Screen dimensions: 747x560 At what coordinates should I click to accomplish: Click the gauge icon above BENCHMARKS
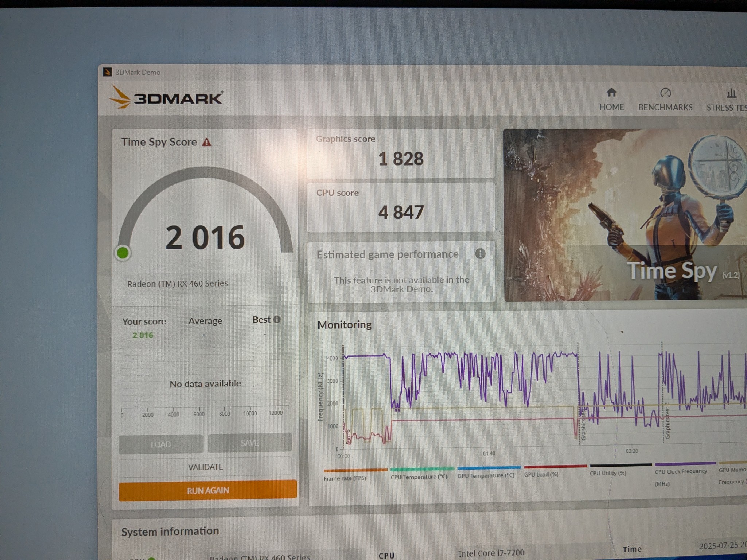(x=665, y=93)
